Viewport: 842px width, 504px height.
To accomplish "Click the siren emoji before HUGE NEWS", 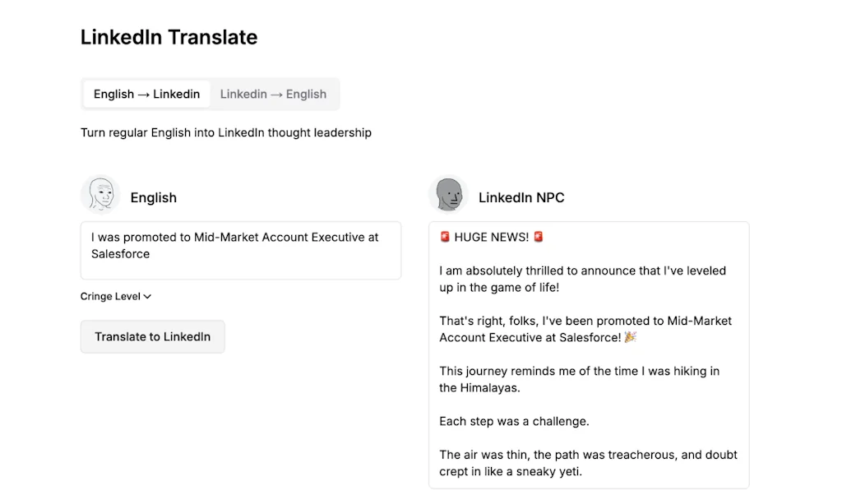I will click(445, 237).
